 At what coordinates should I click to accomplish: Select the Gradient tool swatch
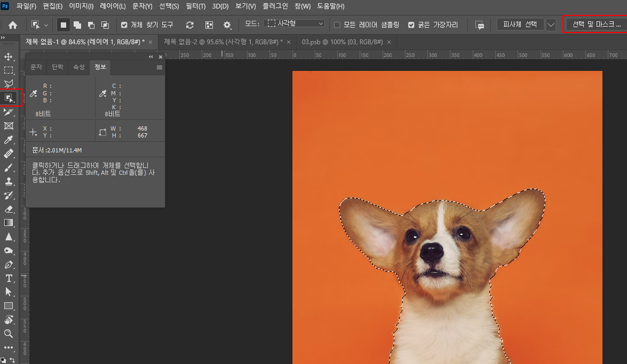coord(9,223)
